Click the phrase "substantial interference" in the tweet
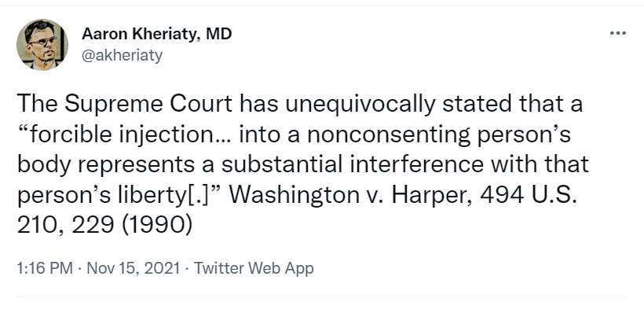 (x=353, y=165)
